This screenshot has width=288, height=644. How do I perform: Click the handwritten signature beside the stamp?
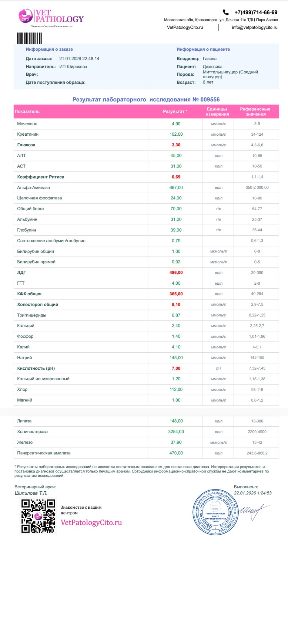(x=253, y=511)
